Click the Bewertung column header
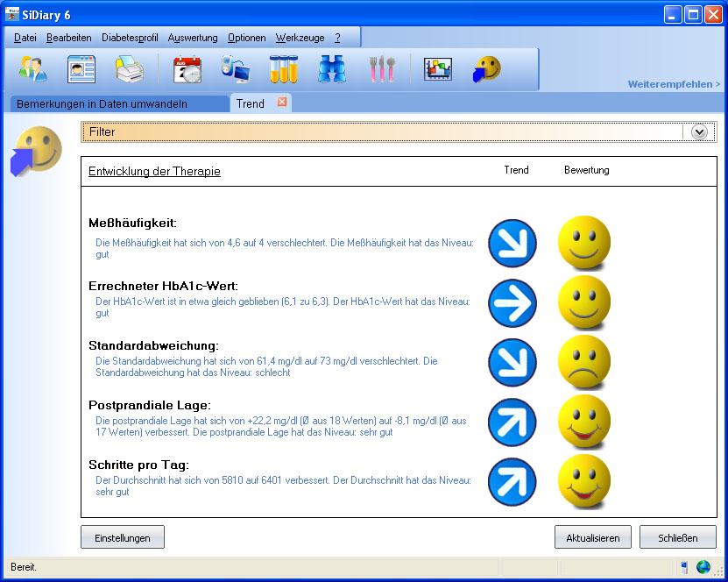The height and width of the screenshot is (582, 728). (586, 170)
